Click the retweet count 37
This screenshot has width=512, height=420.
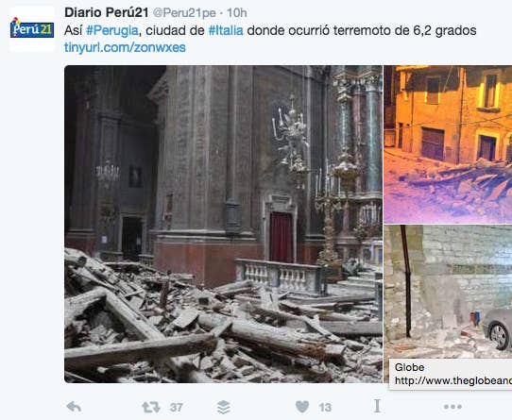tap(177, 408)
